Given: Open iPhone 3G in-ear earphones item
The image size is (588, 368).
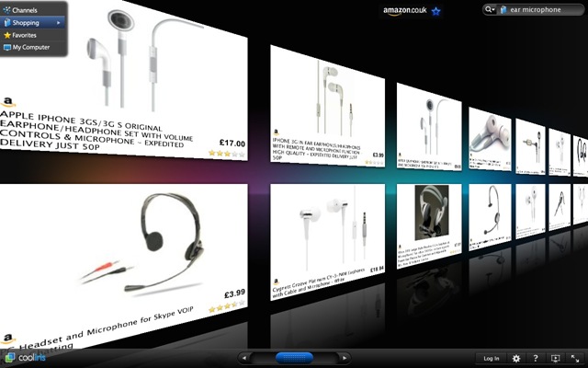Looking at the screenshot, I should tap(327, 107).
